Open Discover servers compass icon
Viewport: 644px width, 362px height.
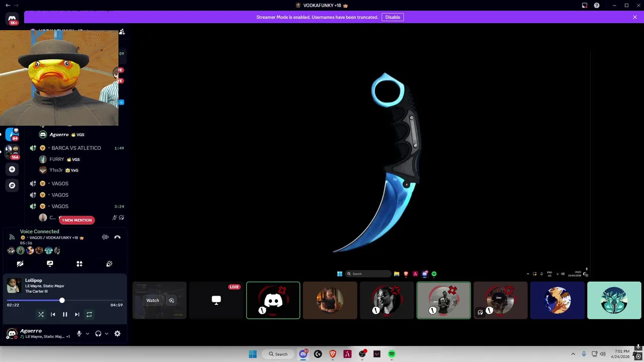point(12,185)
